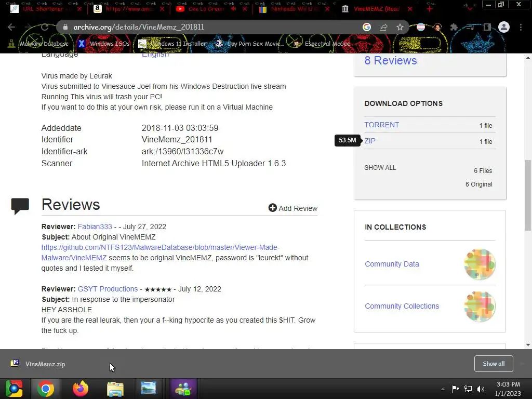Open the Community Collections link
Screen dimensions: 532x399
[402, 306]
